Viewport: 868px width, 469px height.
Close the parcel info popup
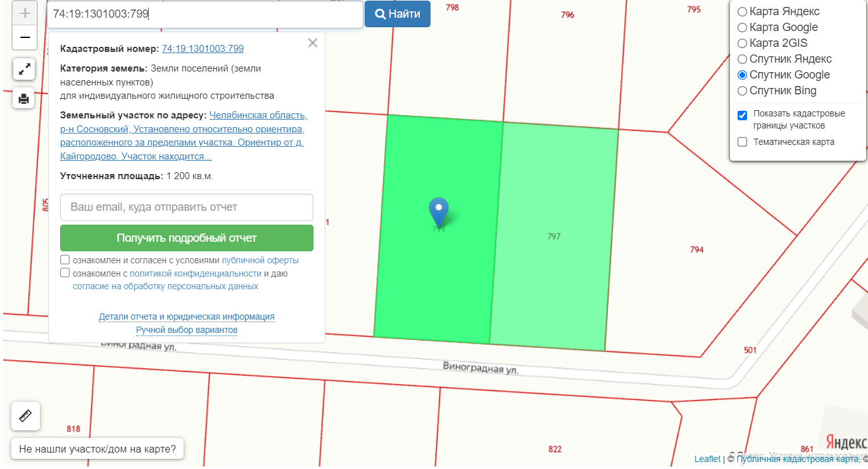coord(312,43)
